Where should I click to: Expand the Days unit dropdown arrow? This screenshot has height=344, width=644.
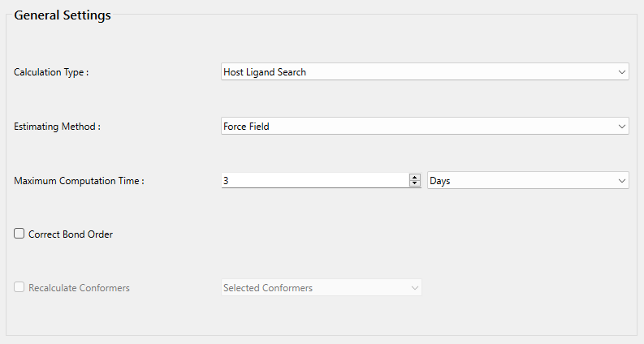point(621,181)
